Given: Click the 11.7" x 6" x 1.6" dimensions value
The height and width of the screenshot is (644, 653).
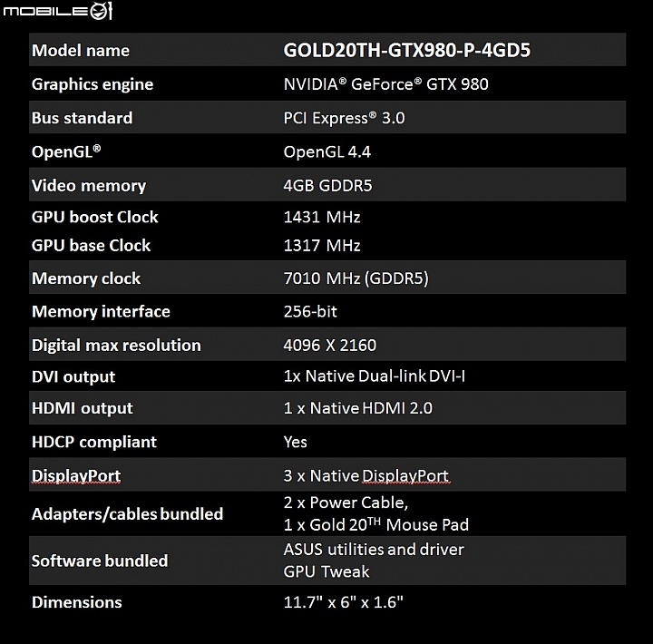Looking at the screenshot, I should 343,602.
